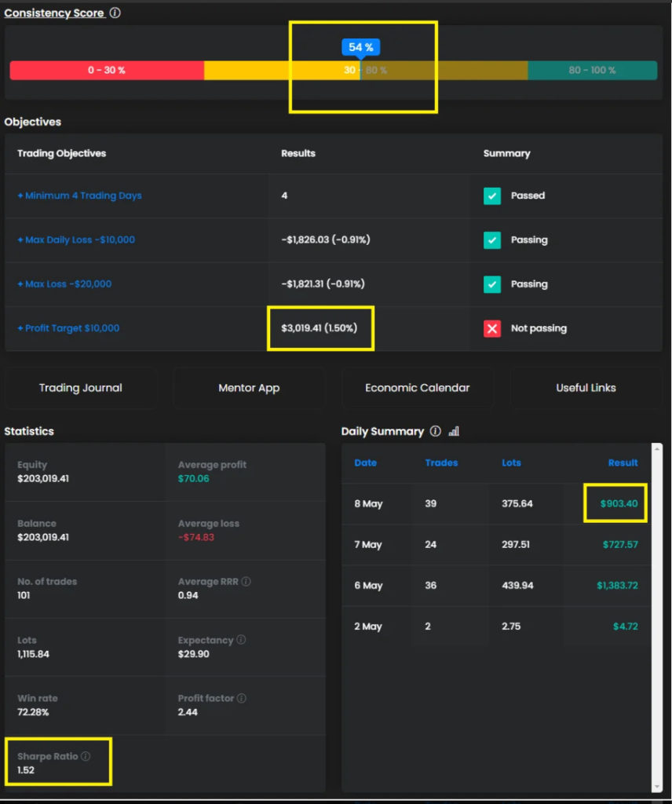Click the Consistency Score info icon
672x804 pixels.
pyautogui.click(x=115, y=13)
